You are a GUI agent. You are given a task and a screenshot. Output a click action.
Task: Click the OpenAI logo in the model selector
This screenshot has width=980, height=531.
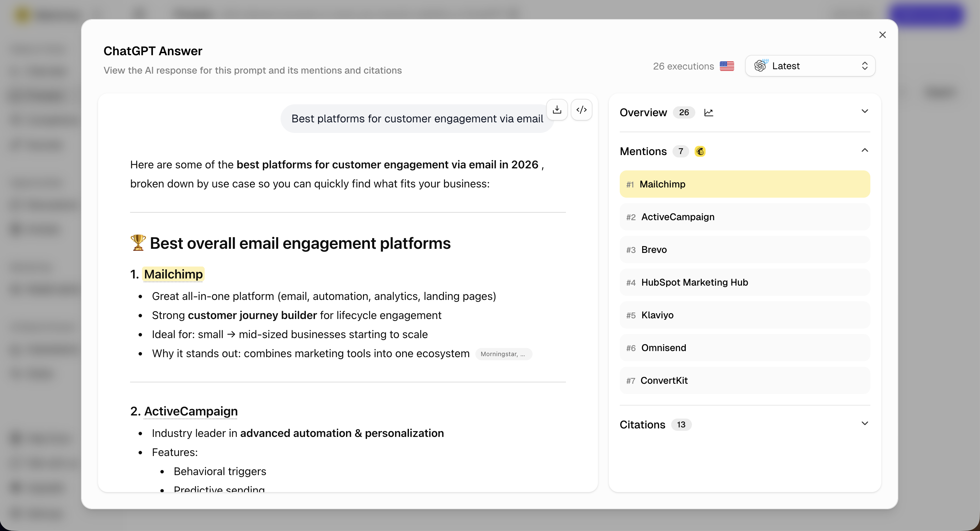point(760,65)
